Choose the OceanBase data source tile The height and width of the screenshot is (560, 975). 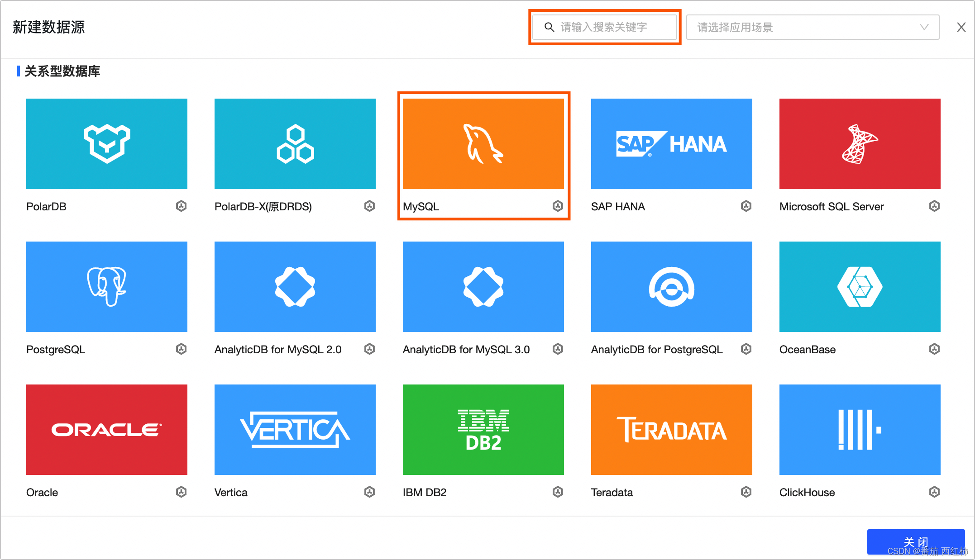(860, 287)
